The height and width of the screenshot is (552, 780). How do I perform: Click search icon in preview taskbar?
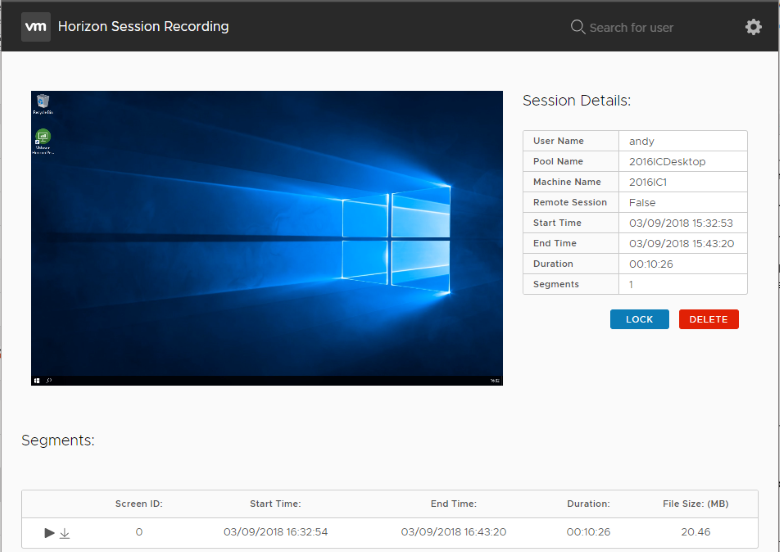pos(49,380)
